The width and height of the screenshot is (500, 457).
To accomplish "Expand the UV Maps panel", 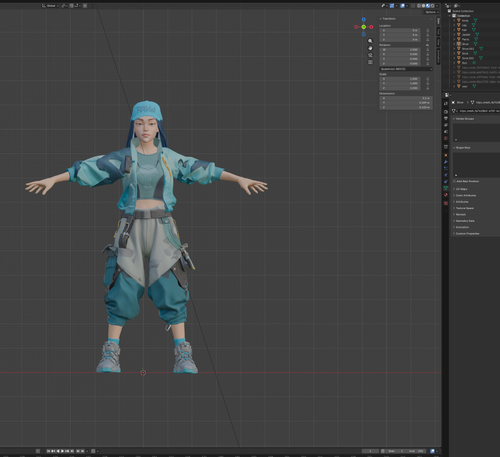I will 462,189.
